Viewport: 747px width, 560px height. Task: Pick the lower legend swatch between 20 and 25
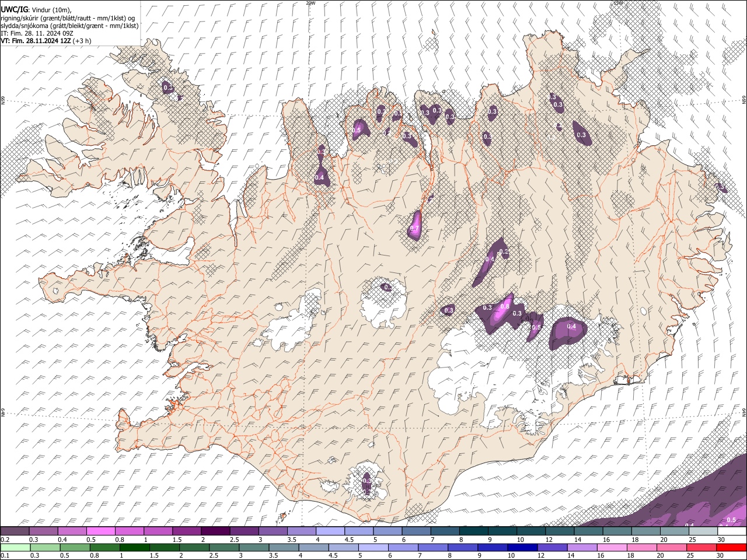point(671,548)
